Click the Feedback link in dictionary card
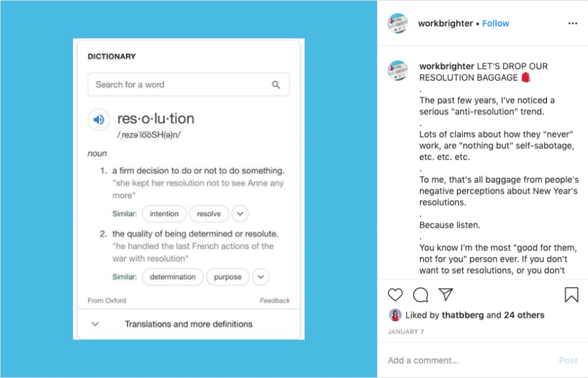The width and height of the screenshot is (588, 378). coord(275,301)
